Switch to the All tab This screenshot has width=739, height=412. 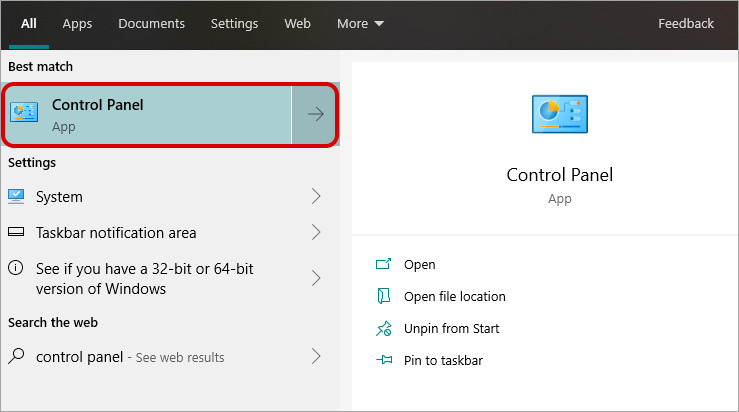click(29, 24)
